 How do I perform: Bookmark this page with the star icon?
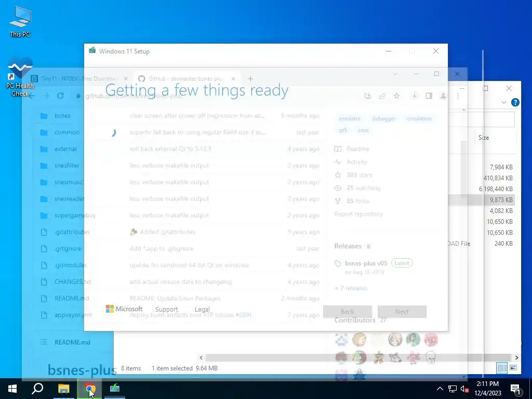pos(396,96)
